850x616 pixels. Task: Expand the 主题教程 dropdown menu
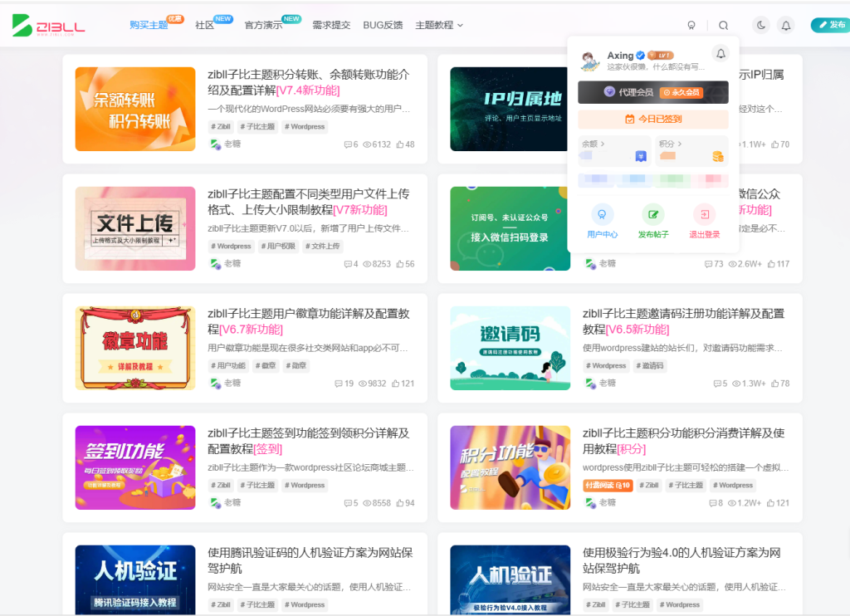(439, 25)
